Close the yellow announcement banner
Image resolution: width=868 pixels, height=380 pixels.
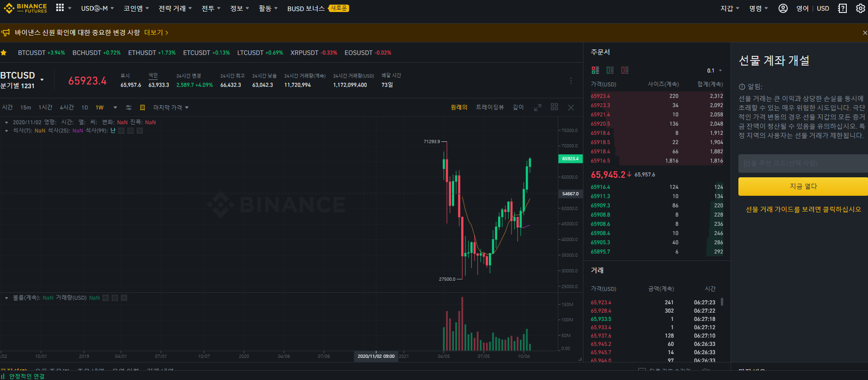pyautogui.click(x=865, y=33)
